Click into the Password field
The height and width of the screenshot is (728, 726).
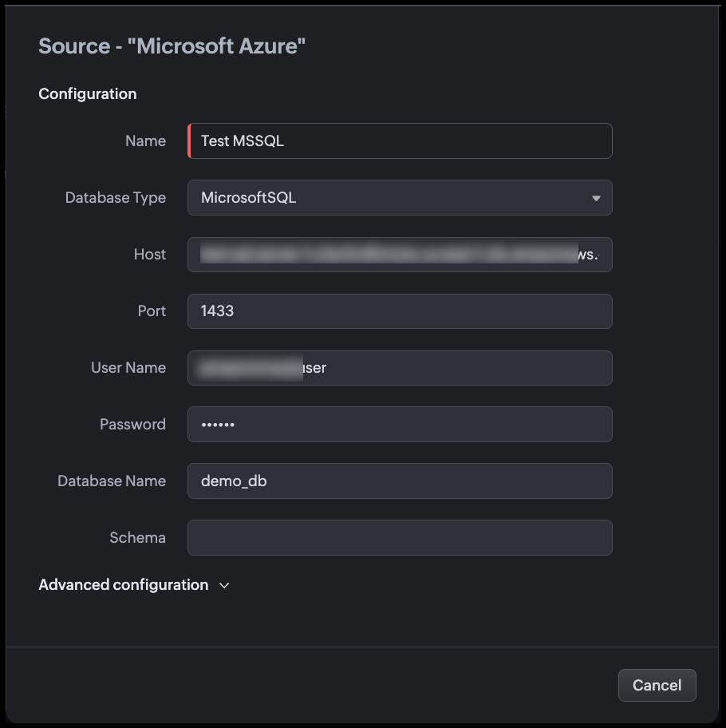coord(399,425)
